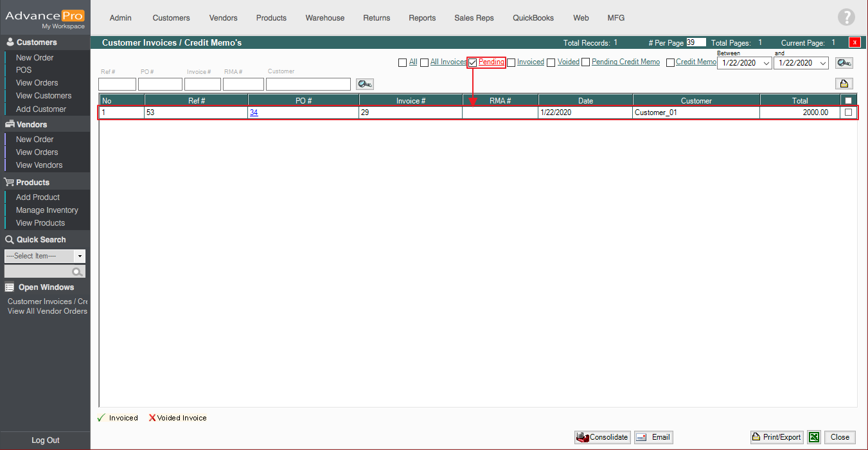Expand the end date dropdown
868x450 pixels.
[823, 63]
